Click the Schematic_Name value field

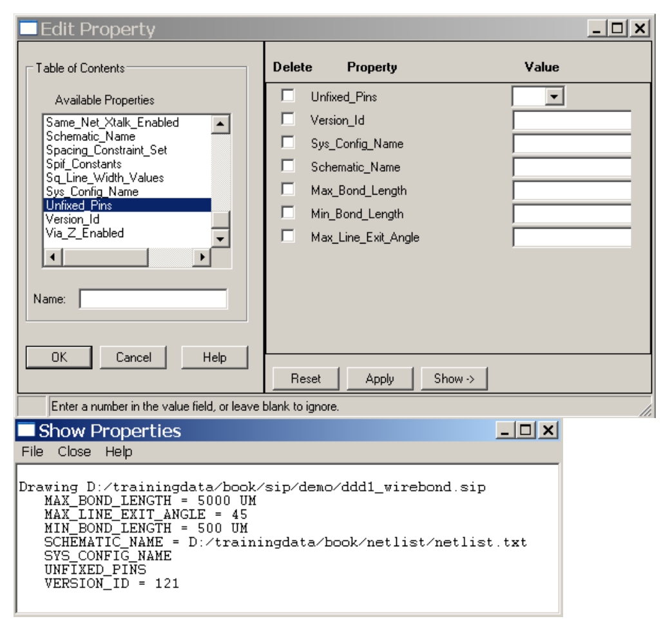(x=571, y=167)
